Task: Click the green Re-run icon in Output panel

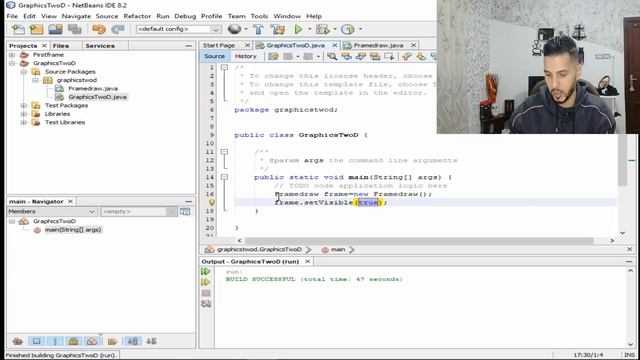Action: tap(206, 271)
